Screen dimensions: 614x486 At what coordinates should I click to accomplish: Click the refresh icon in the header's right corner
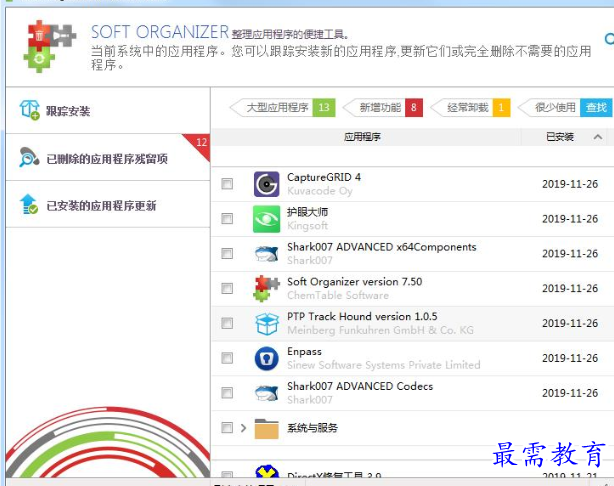[609, 38]
